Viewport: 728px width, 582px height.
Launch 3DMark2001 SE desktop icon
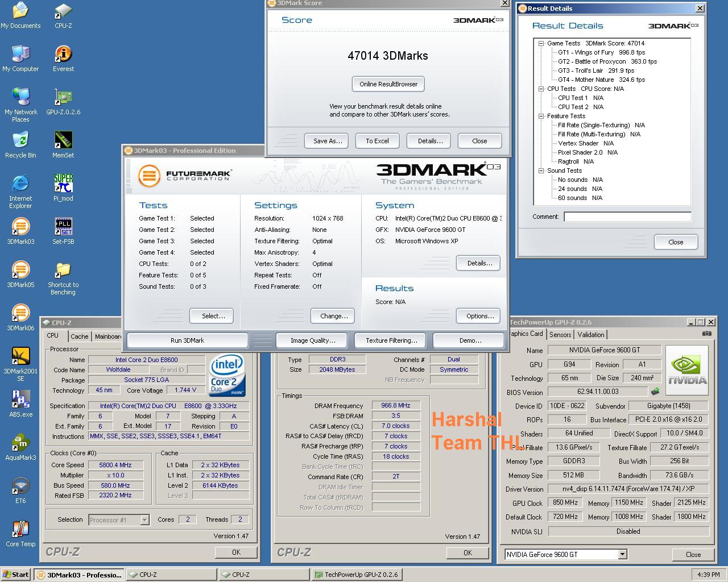pyautogui.click(x=20, y=364)
